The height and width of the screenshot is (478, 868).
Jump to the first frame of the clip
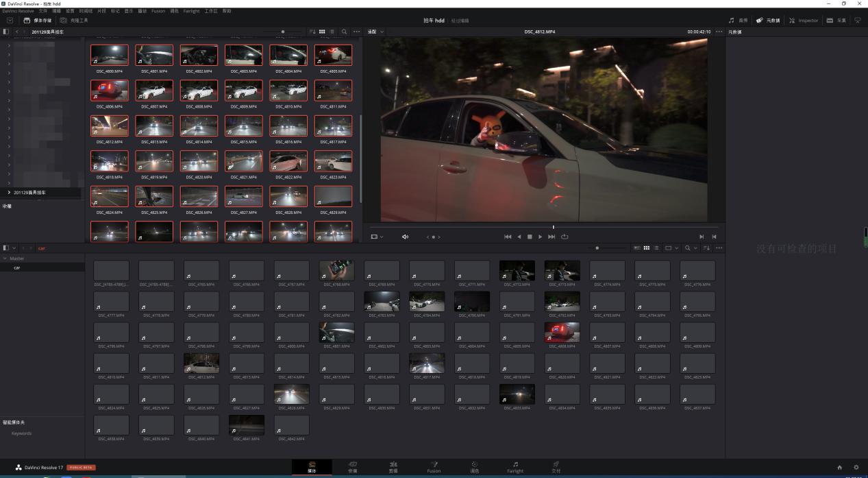tap(507, 237)
